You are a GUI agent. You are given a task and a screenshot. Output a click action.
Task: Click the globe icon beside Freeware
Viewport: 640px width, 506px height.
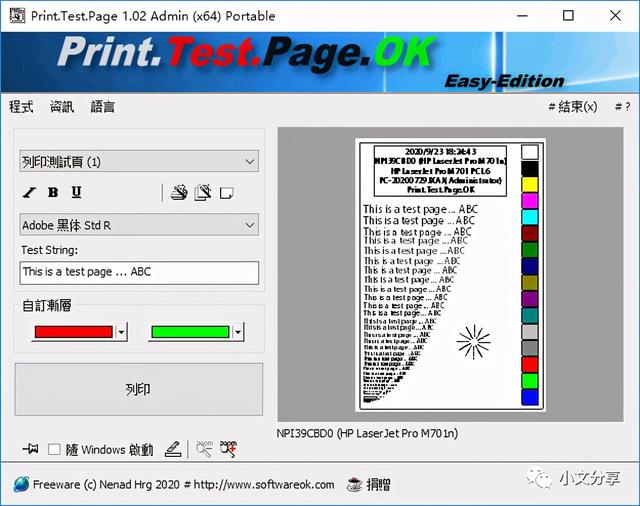point(21,484)
